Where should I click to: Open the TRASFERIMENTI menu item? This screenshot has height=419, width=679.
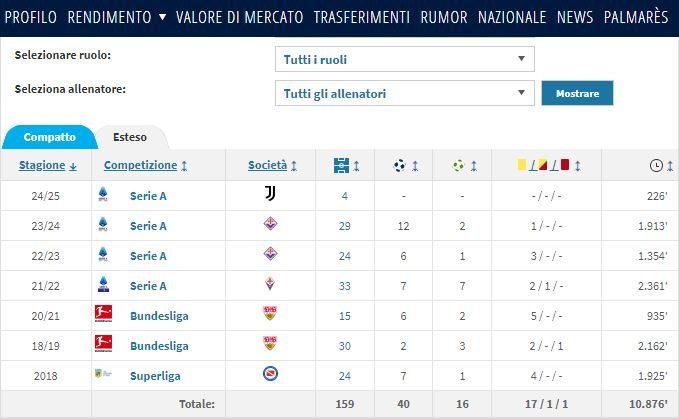pos(362,17)
